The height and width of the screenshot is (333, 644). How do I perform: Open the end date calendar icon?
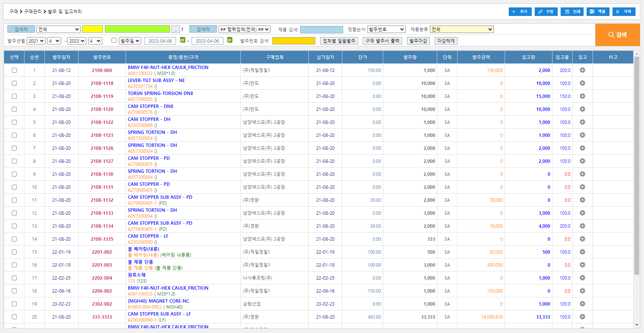[229, 40]
